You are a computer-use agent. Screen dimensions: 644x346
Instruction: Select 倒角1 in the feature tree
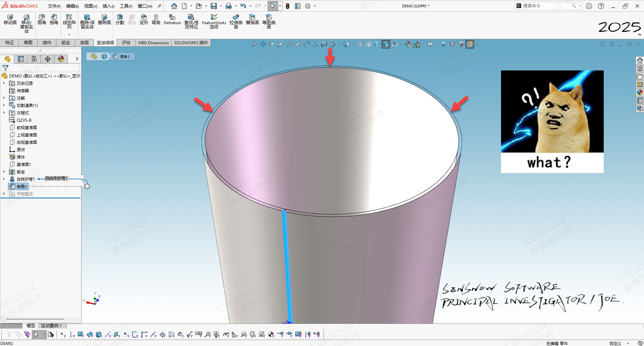tap(21, 186)
